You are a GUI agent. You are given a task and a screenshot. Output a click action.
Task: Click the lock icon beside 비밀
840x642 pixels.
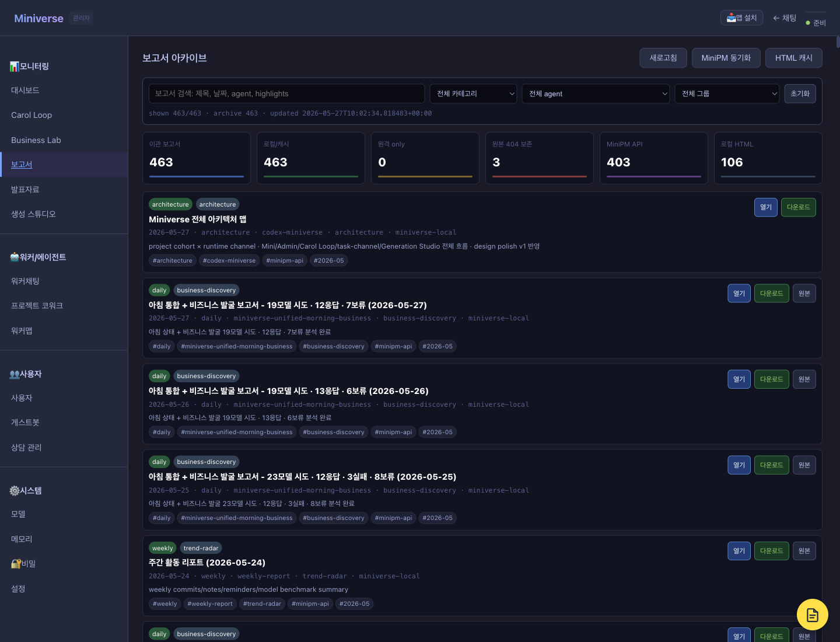click(x=16, y=564)
